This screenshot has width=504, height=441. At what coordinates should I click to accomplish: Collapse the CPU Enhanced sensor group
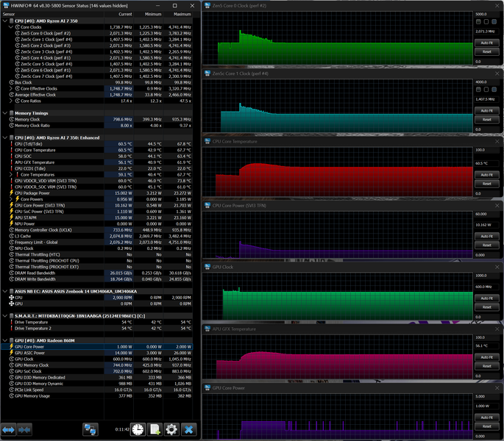coord(5,137)
